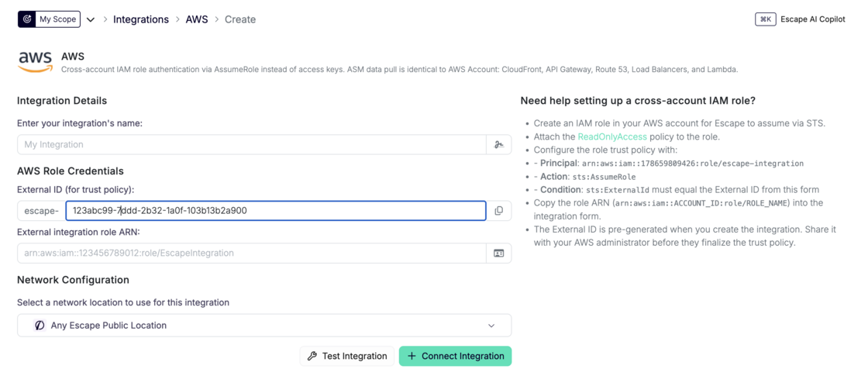This screenshot has width=868, height=376.
Task: Click the Network Configuration heading
Action: pyautogui.click(x=73, y=280)
